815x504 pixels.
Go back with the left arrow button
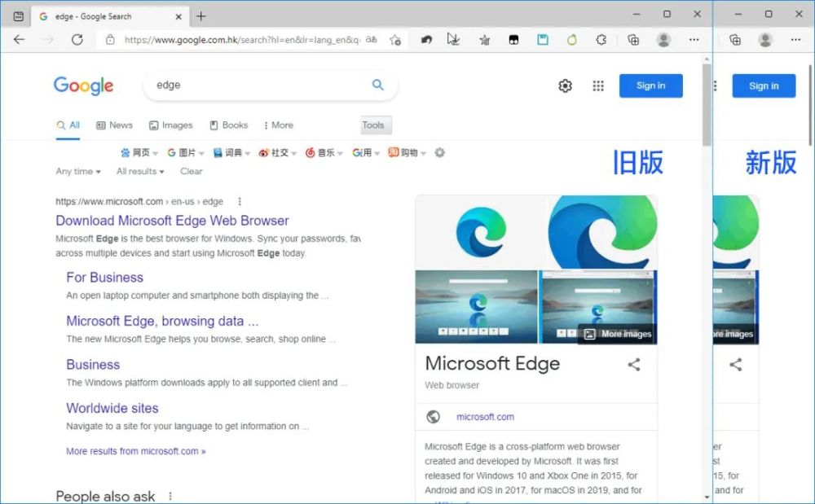click(x=20, y=39)
